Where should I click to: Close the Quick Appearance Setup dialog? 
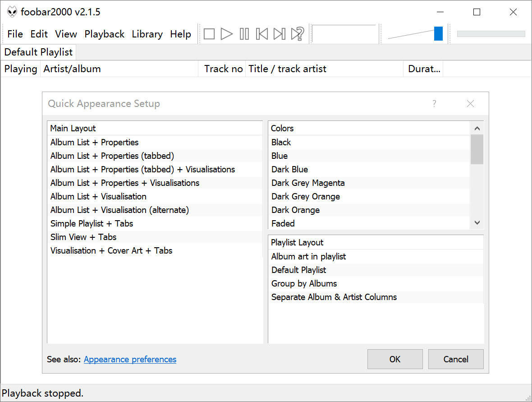pyautogui.click(x=470, y=104)
